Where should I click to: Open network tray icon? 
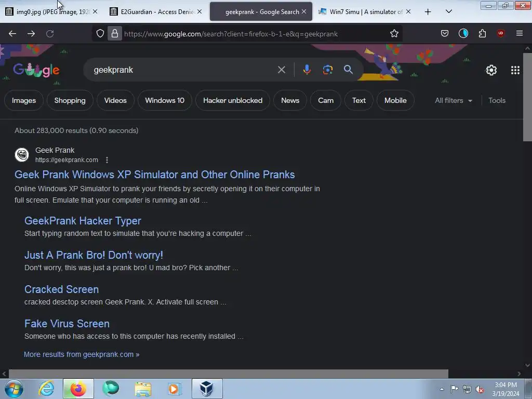[x=467, y=389]
